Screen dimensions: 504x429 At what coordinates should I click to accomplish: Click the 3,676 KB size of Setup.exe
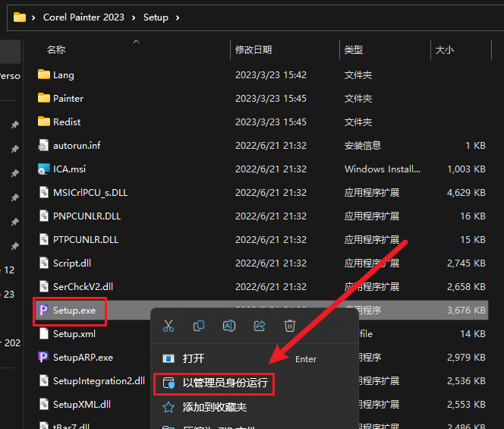point(466,311)
